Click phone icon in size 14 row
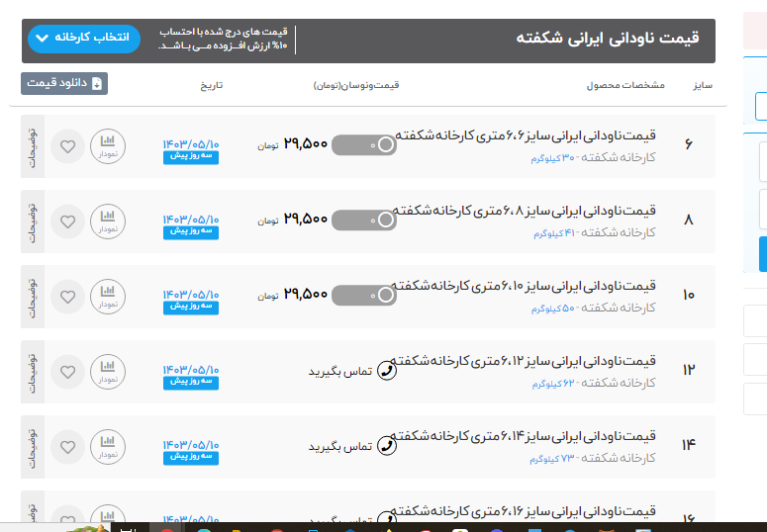This screenshot has height=532, width=767. tap(388, 447)
